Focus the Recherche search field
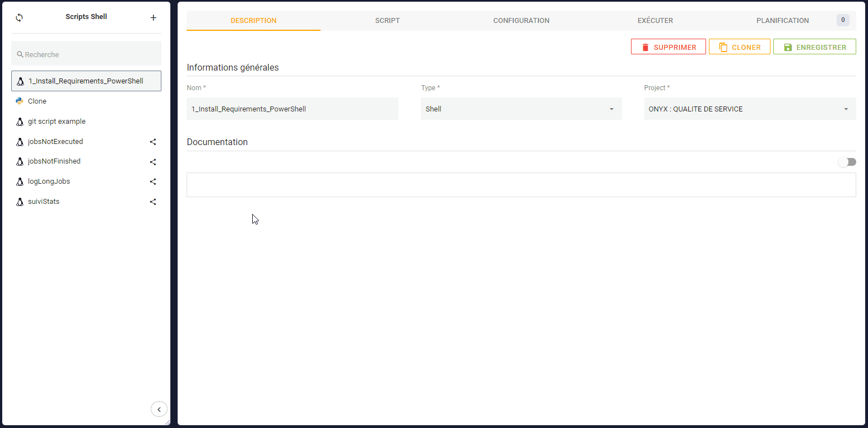This screenshot has width=868, height=428. 86,54
